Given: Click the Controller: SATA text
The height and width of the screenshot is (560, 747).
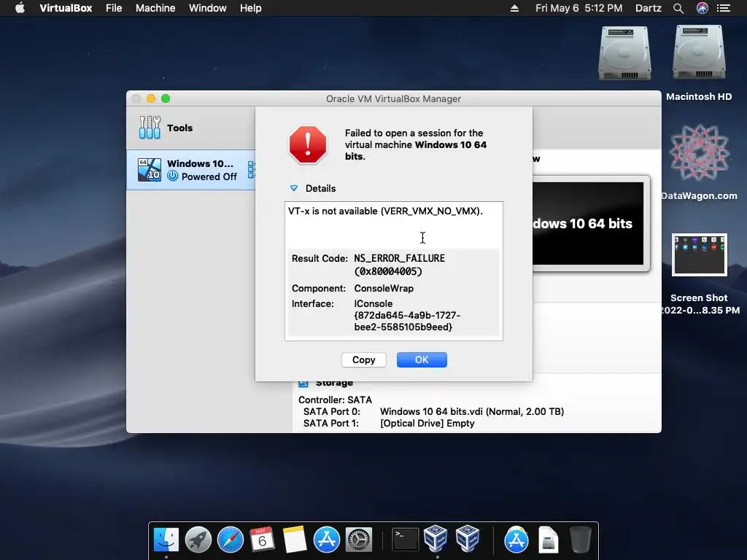Looking at the screenshot, I should 335,400.
